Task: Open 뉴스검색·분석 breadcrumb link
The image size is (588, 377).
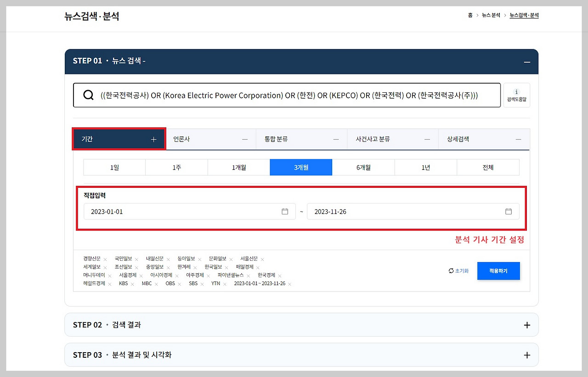Action: tap(524, 15)
